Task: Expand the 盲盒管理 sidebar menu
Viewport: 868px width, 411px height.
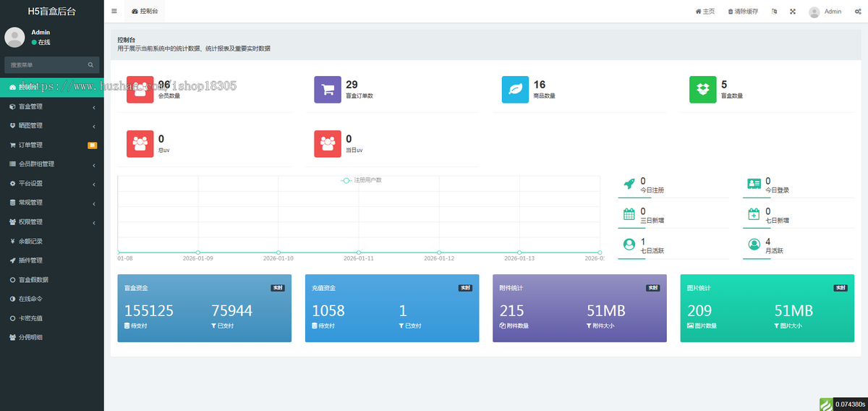Action: pyautogui.click(x=52, y=106)
